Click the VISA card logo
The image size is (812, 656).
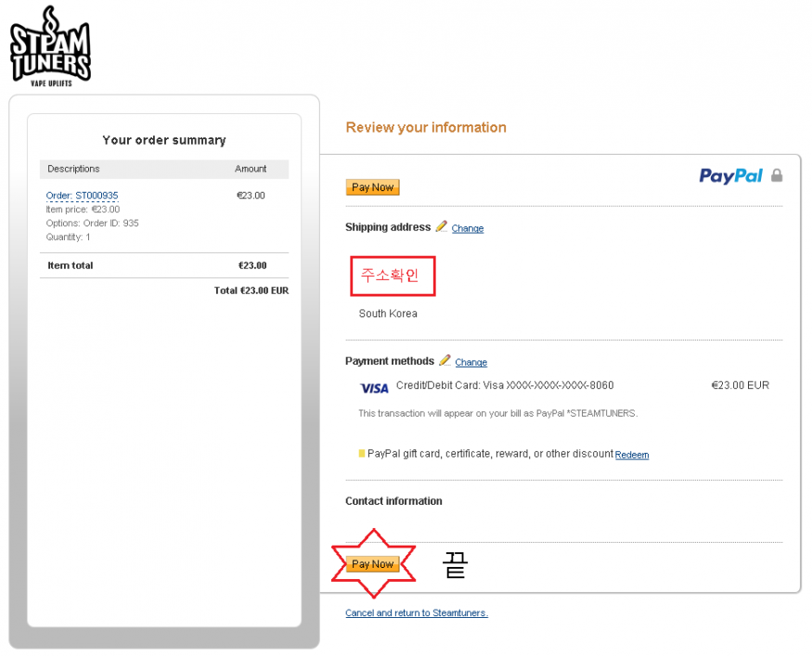[374, 389]
